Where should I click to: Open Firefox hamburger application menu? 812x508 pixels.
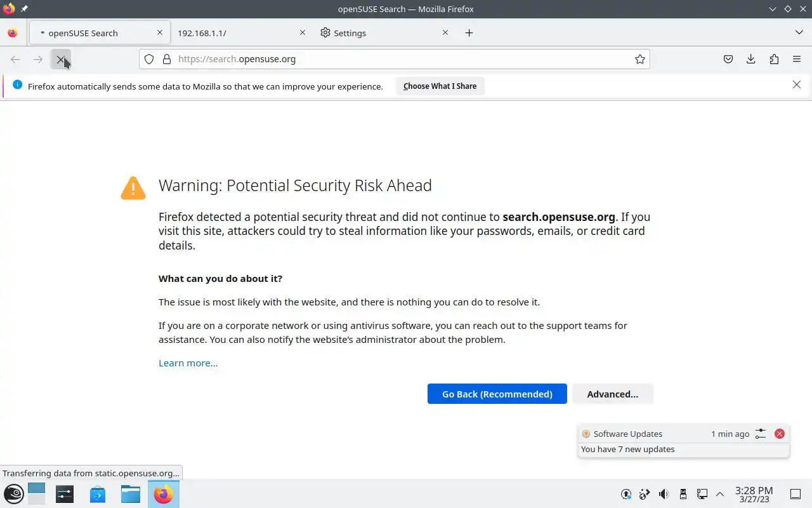click(x=797, y=59)
